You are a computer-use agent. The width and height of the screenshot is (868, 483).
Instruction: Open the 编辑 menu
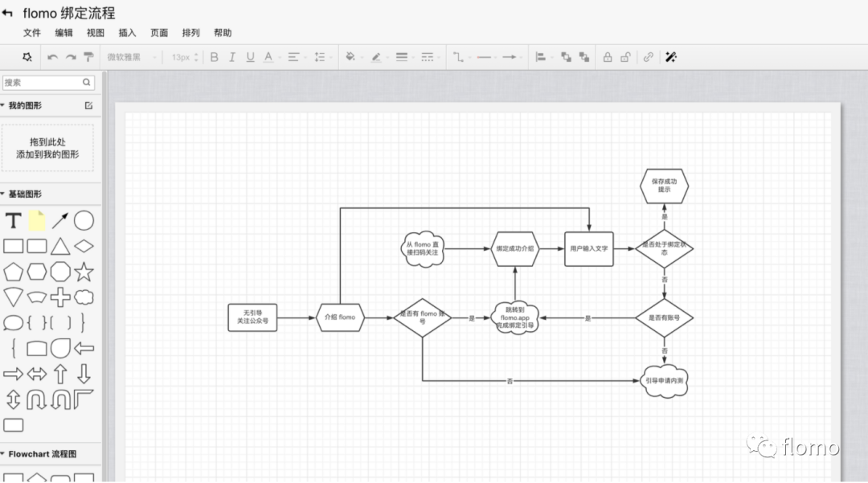(63, 33)
